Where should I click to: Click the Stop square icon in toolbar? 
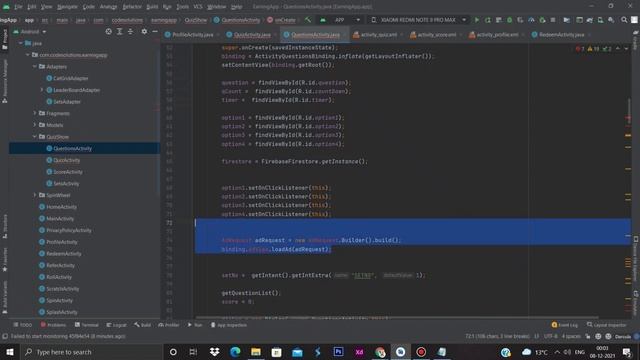pyautogui.click(x=553, y=20)
